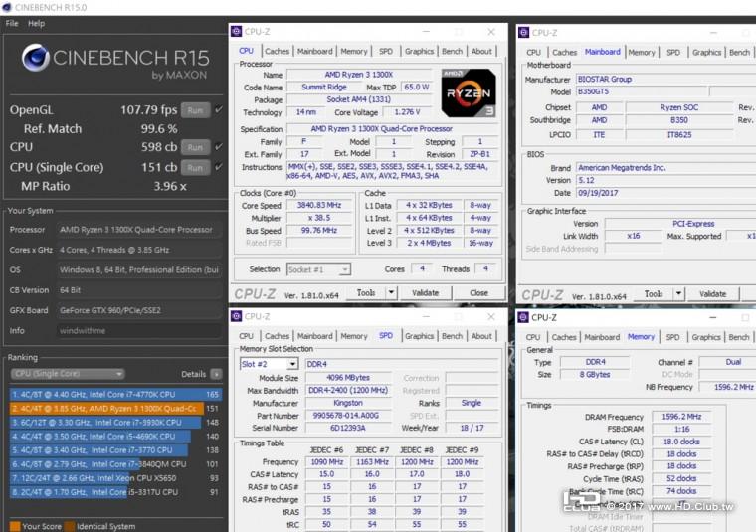Screen dimensions: 756x532
Task: Select ranking row Intel Core i7-3840QM
Action: (115, 464)
